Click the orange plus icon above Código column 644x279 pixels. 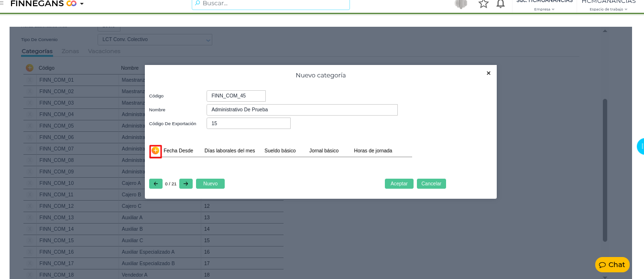click(x=30, y=68)
